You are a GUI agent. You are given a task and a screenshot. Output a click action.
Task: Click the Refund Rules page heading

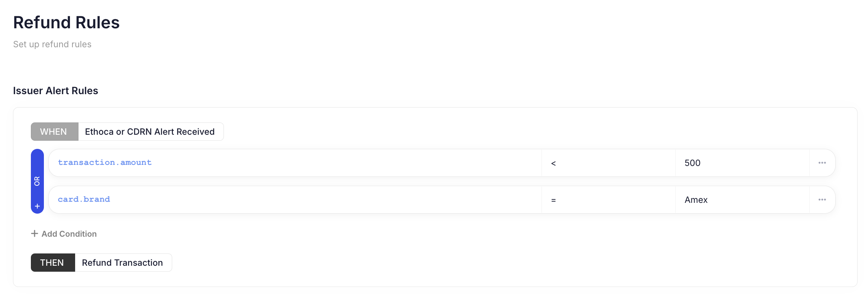tap(67, 22)
